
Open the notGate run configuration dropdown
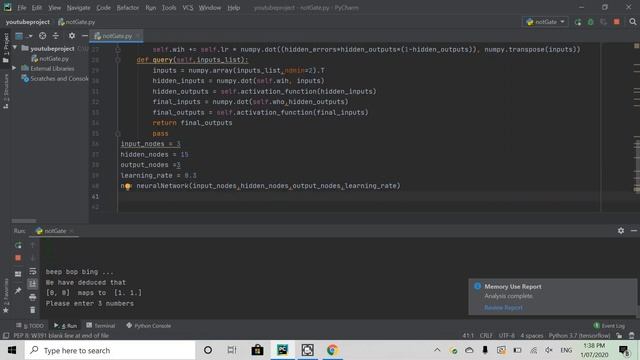(x=545, y=22)
